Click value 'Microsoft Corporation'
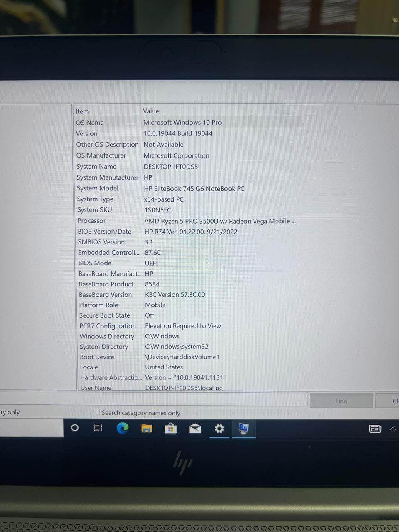The height and width of the screenshot is (532, 399). click(176, 155)
